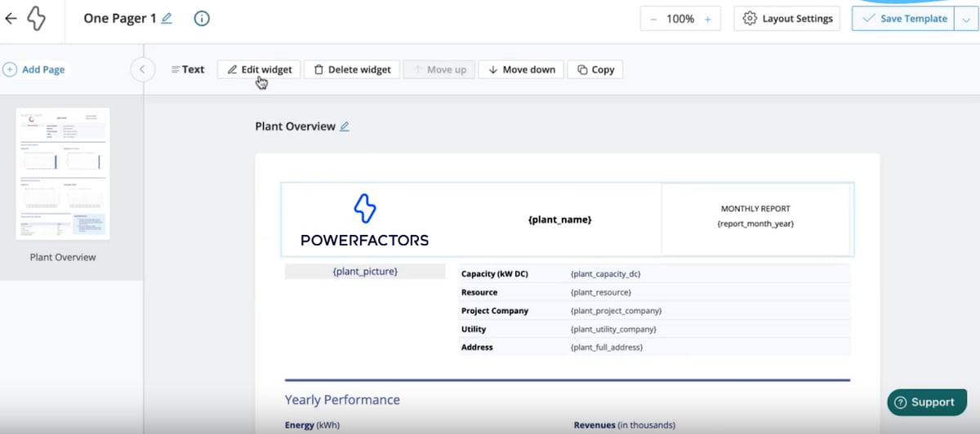Open the Power Factors bolt logo home
Image resolution: width=980 pixels, height=434 pixels.
click(36, 19)
